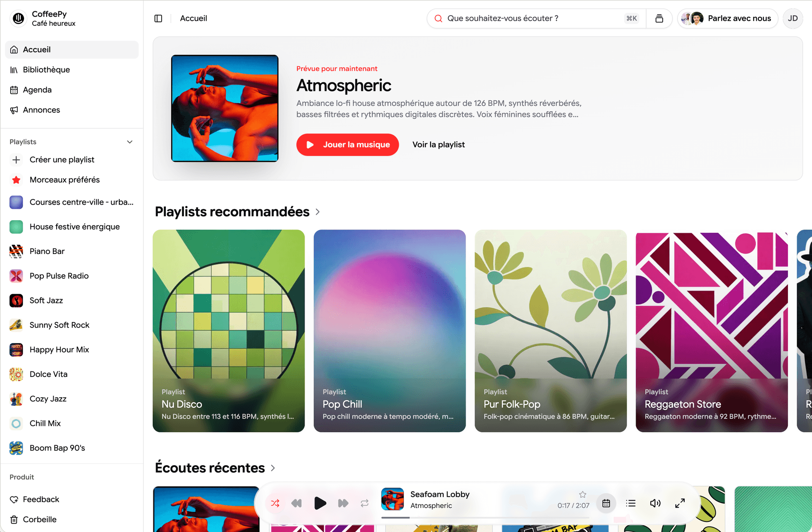Click the CoffeePy logo icon

[19, 18]
